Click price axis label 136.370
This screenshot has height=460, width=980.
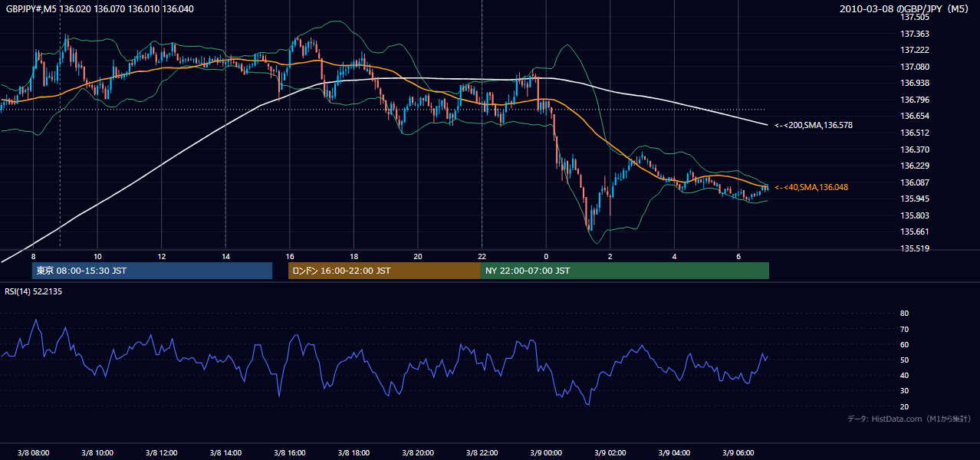[915, 149]
